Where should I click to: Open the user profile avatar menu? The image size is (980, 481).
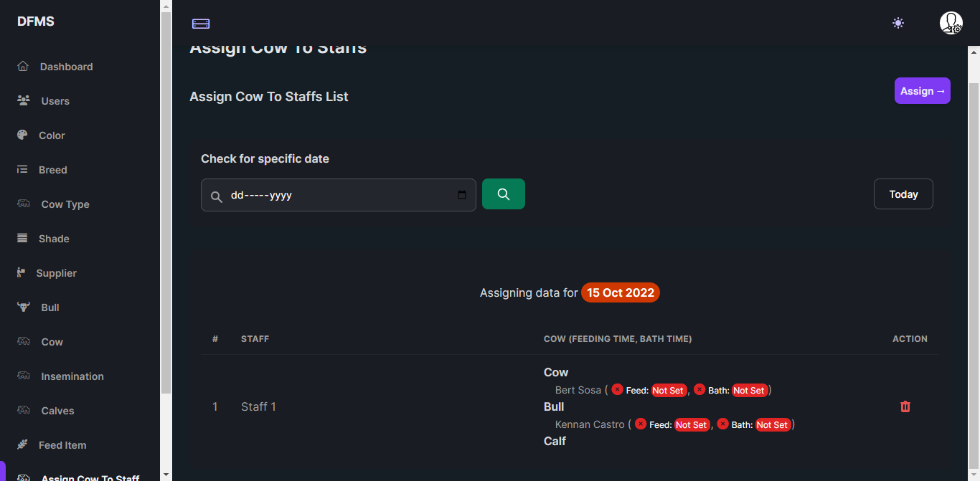(951, 23)
